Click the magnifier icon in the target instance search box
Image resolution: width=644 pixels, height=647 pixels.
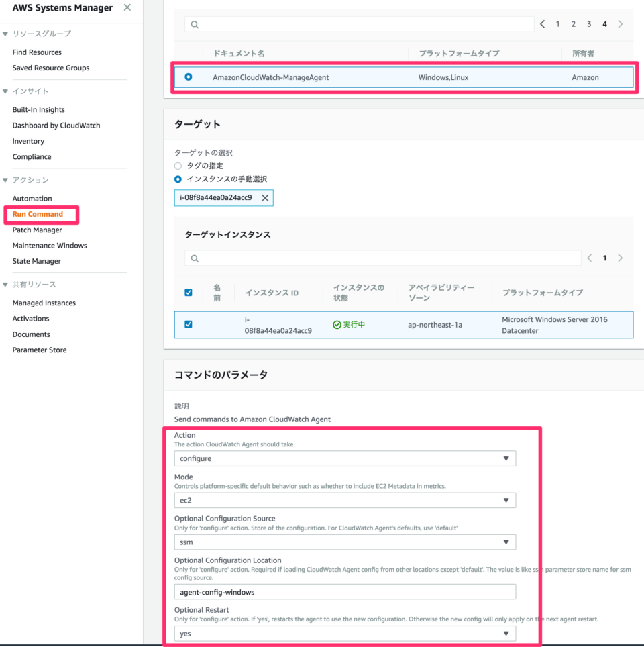tap(195, 257)
